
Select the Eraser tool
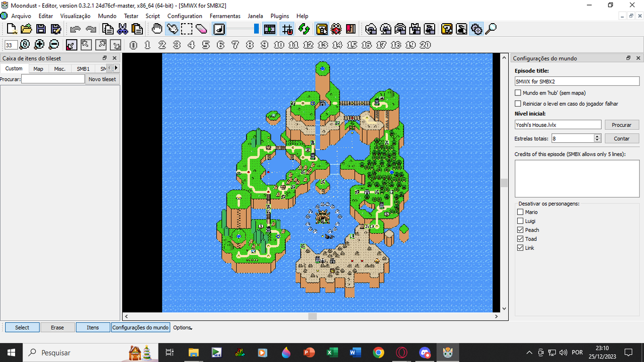pos(201,29)
